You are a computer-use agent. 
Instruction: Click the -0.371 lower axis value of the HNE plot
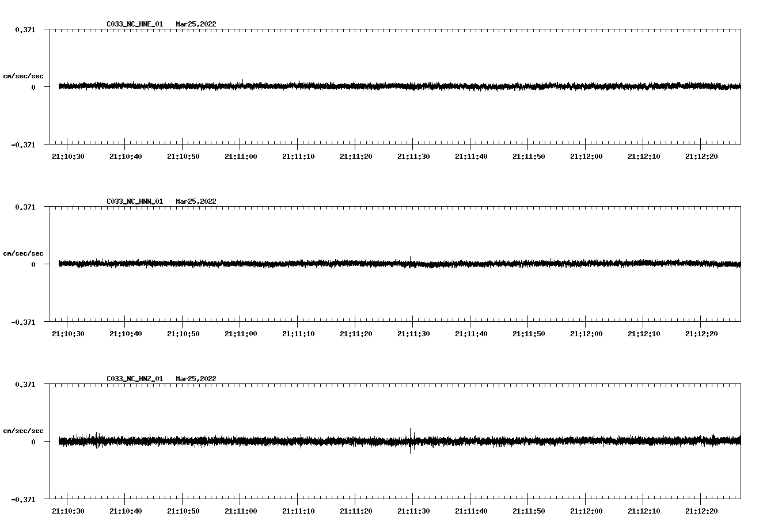tap(23, 145)
